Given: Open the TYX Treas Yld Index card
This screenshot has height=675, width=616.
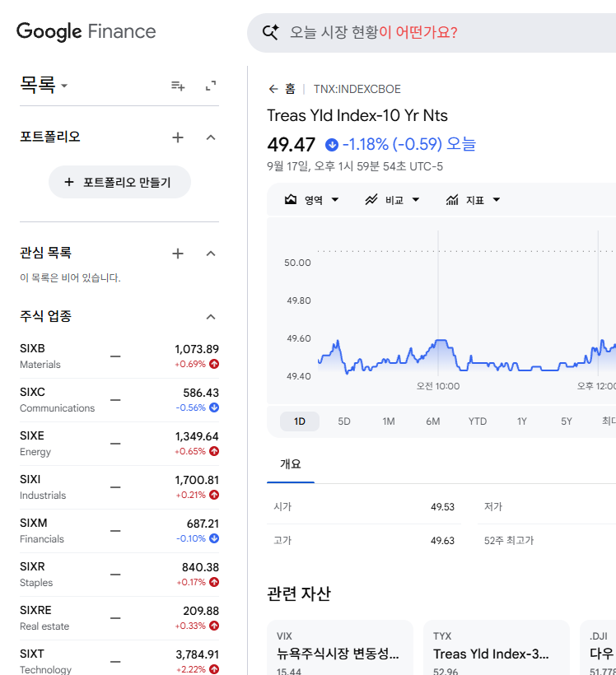Looking at the screenshot, I should tap(497, 648).
